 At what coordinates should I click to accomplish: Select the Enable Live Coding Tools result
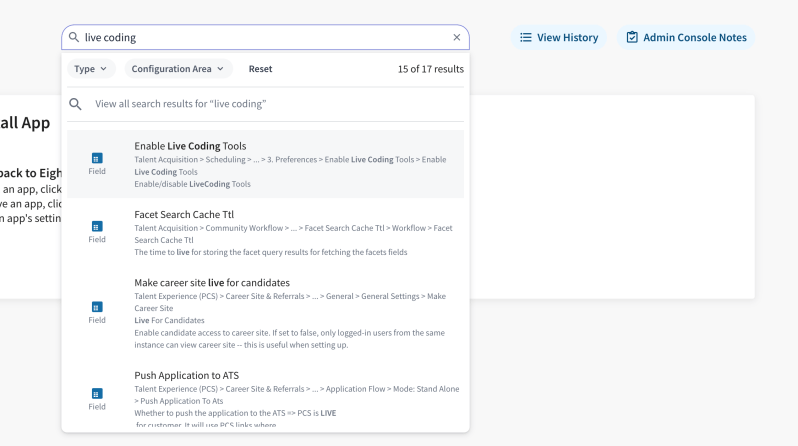[x=190, y=146]
